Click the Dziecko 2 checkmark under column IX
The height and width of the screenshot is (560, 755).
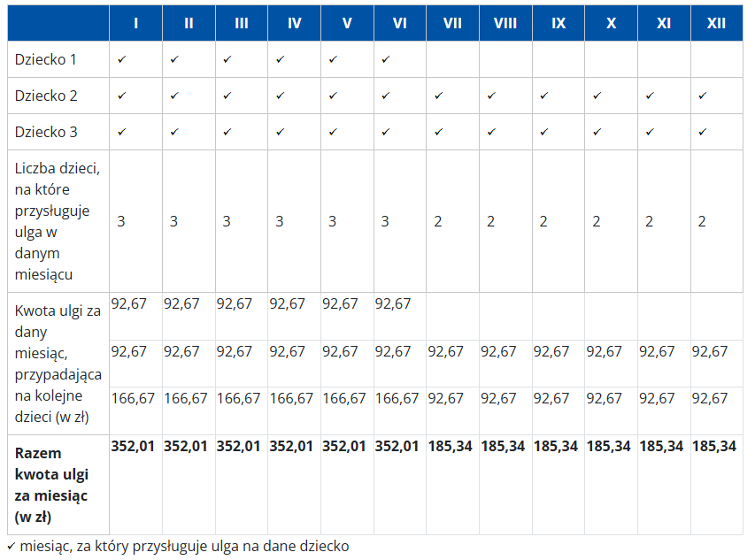tap(543, 96)
